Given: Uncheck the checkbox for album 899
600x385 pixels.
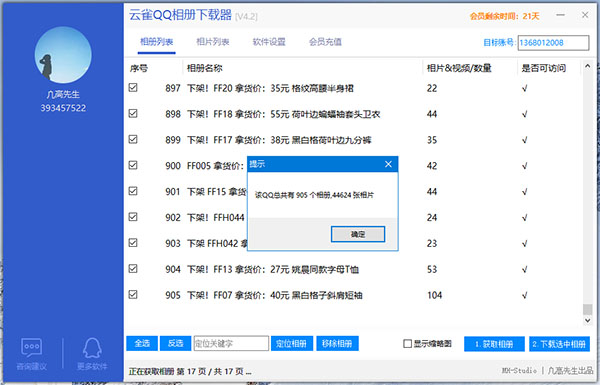Looking at the screenshot, I should click(133, 139).
